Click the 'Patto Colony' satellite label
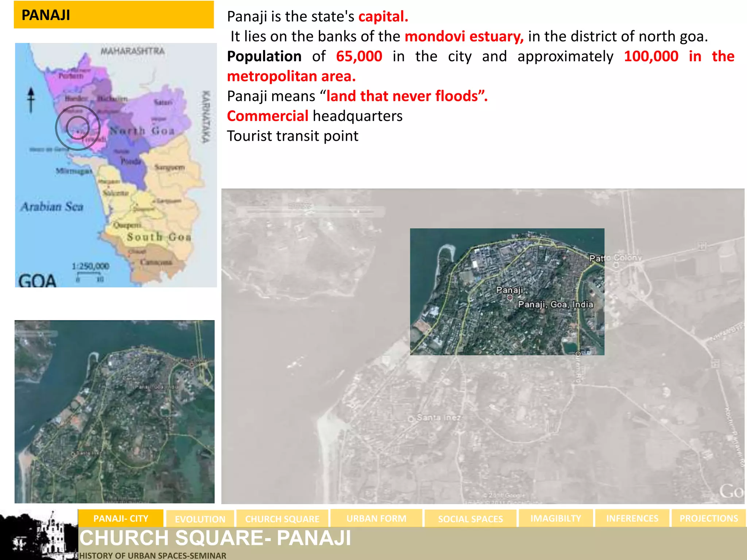The height and width of the screenshot is (560, 747). coord(616,258)
